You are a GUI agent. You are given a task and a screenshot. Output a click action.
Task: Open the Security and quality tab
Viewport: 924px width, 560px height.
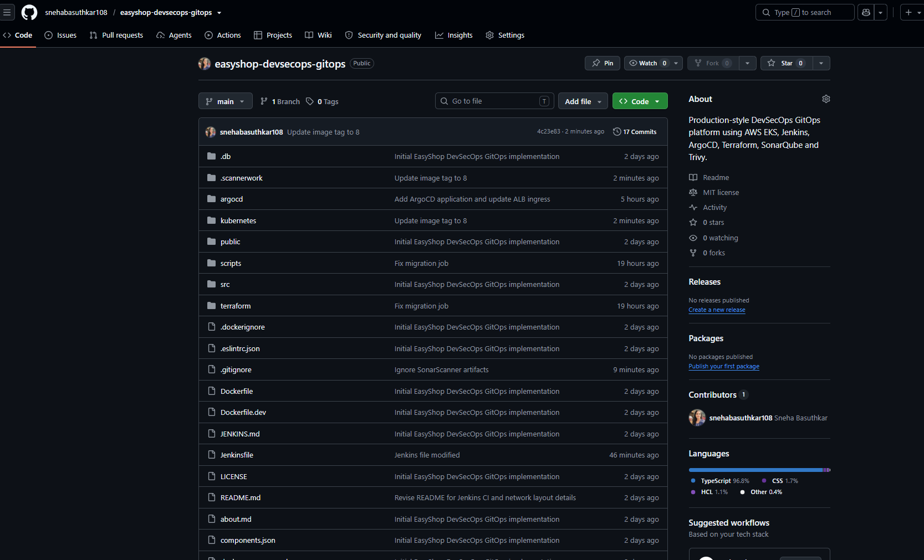(383, 35)
